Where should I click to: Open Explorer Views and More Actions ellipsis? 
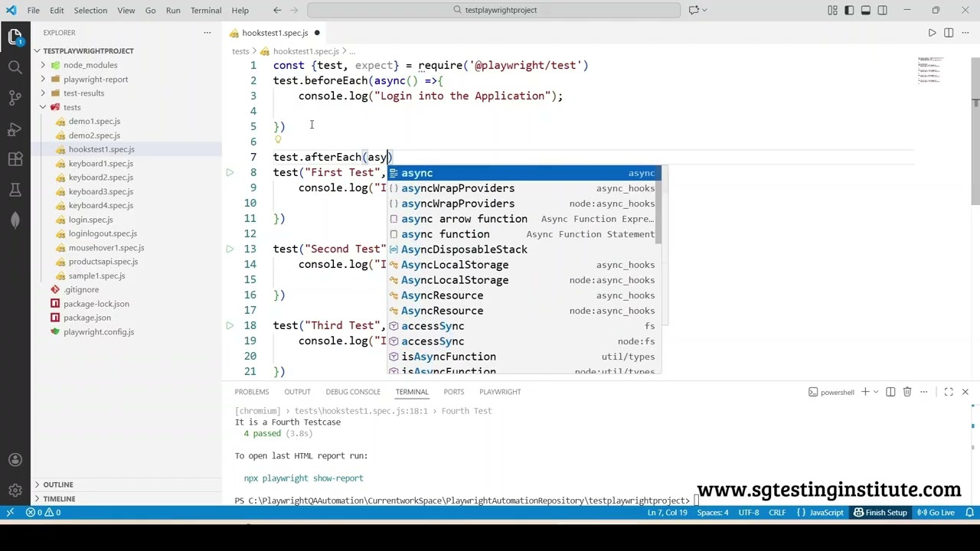[x=207, y=33]
